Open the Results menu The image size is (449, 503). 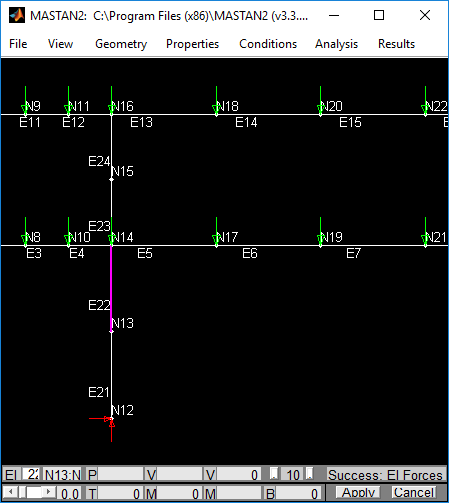[396, 44]
